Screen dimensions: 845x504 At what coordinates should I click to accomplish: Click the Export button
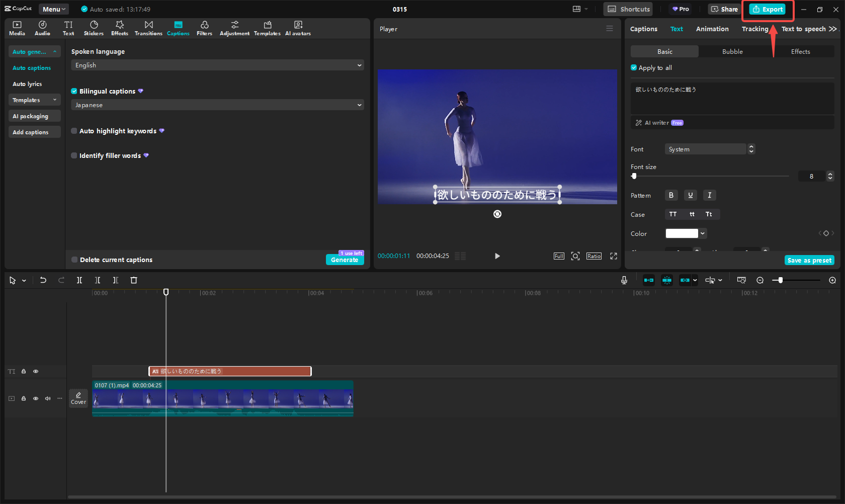768,9
